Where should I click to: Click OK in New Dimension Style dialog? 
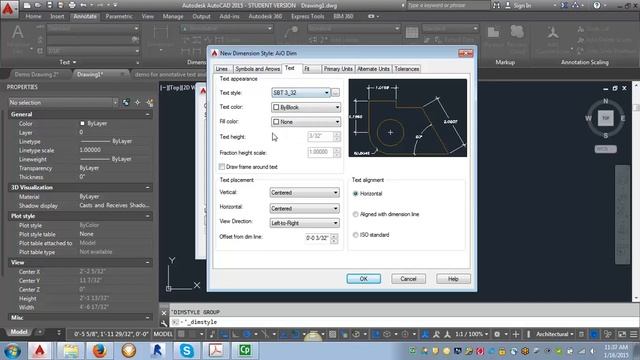click(x=364, y=279)
